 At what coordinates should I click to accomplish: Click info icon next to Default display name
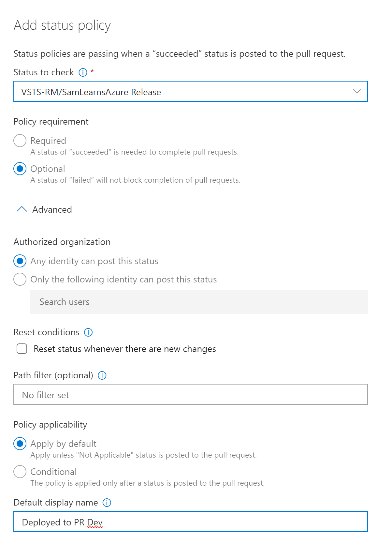tap(107, 503)
